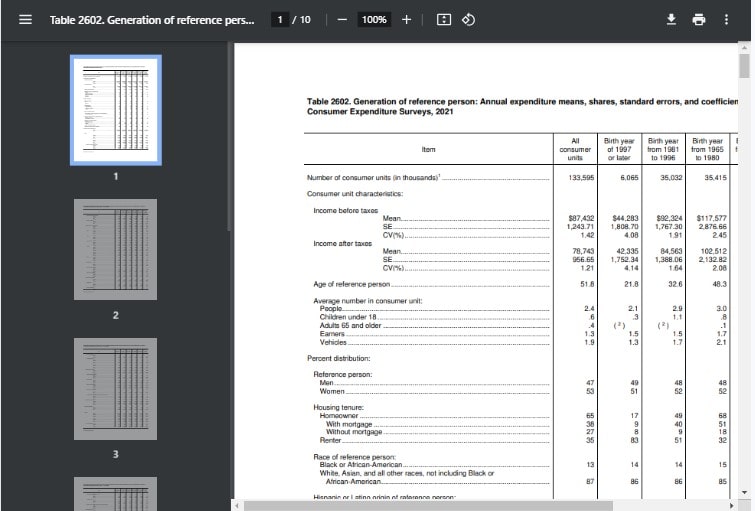Print the document
The height and width of the screenshot is (511, 755).
click(699, 20)
